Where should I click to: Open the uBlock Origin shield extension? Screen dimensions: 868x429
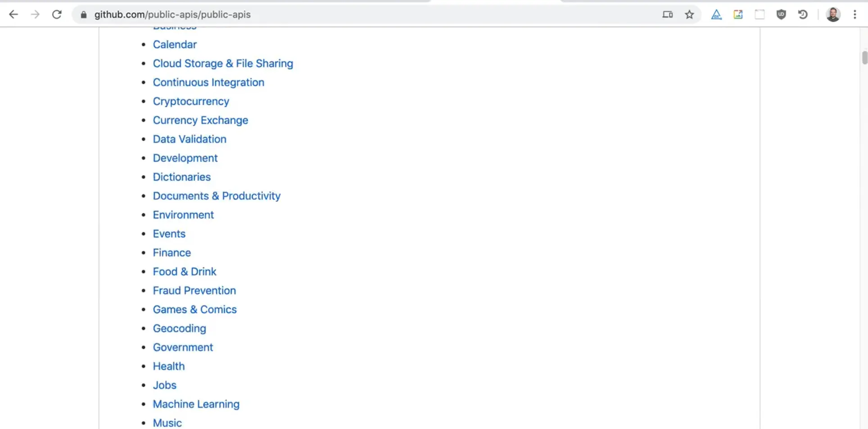point(781,14)
